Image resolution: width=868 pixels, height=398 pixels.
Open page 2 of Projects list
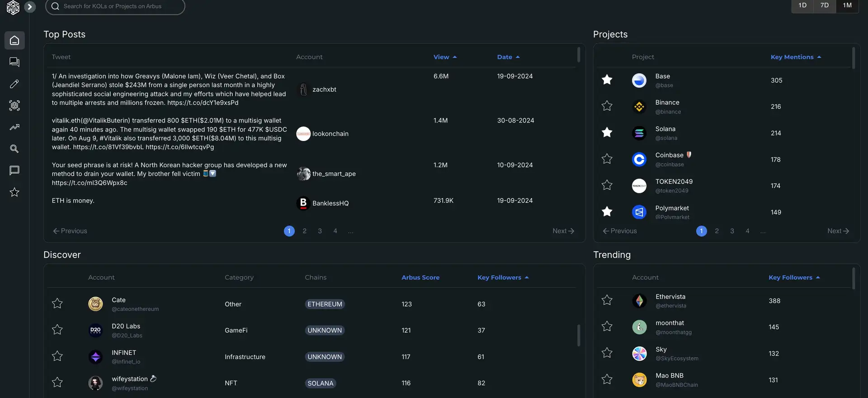717,231
